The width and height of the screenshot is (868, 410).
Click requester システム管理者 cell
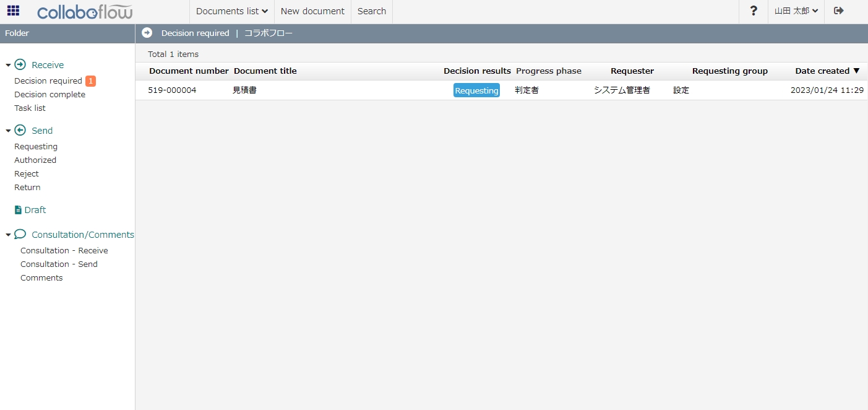point(622,90)
